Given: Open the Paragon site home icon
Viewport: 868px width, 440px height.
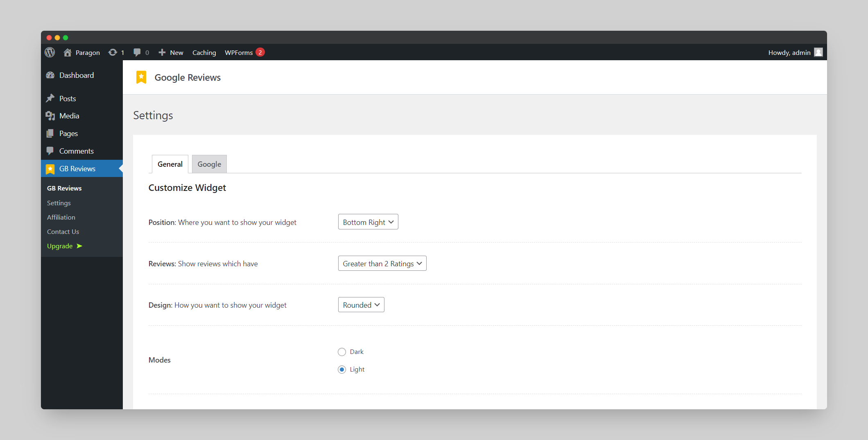Looking at the screenshot, I should pos(68,52).
